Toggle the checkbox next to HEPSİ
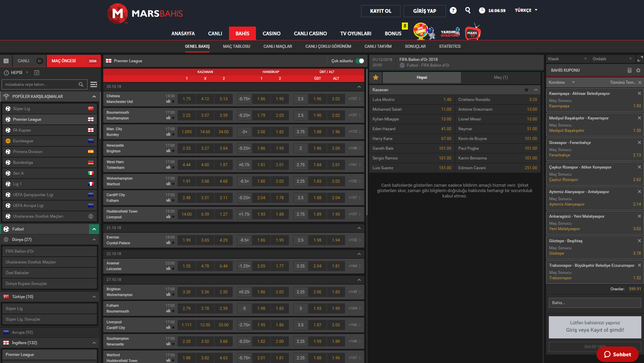644x363 pixels. click(37, 73)
